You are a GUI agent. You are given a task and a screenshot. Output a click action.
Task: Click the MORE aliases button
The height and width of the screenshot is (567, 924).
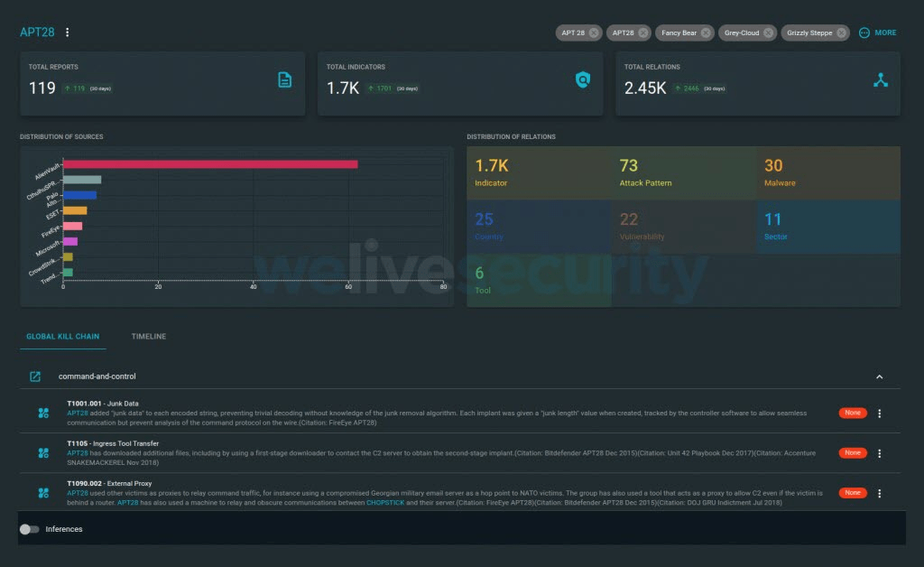coord(877,33)
